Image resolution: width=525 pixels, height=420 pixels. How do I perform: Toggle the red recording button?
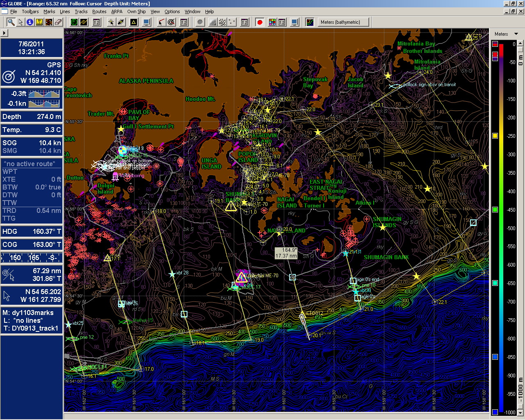click(x=260, y=22)
